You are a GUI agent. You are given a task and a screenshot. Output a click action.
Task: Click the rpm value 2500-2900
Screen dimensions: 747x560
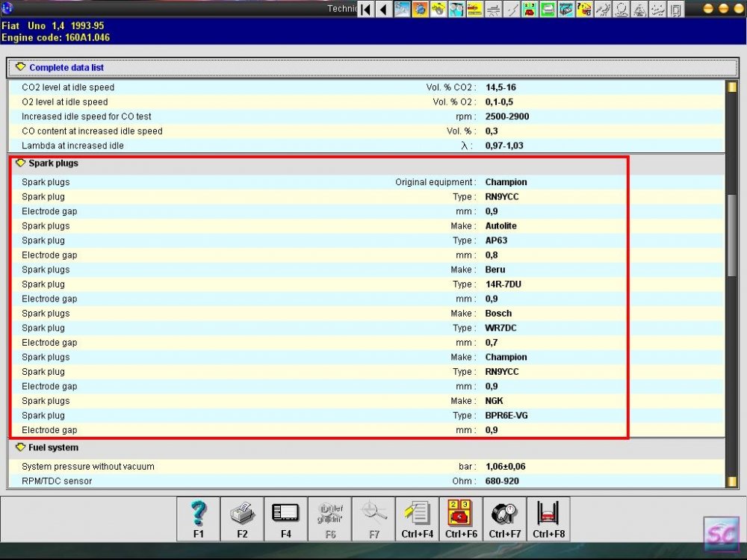[x=507, y=116]
